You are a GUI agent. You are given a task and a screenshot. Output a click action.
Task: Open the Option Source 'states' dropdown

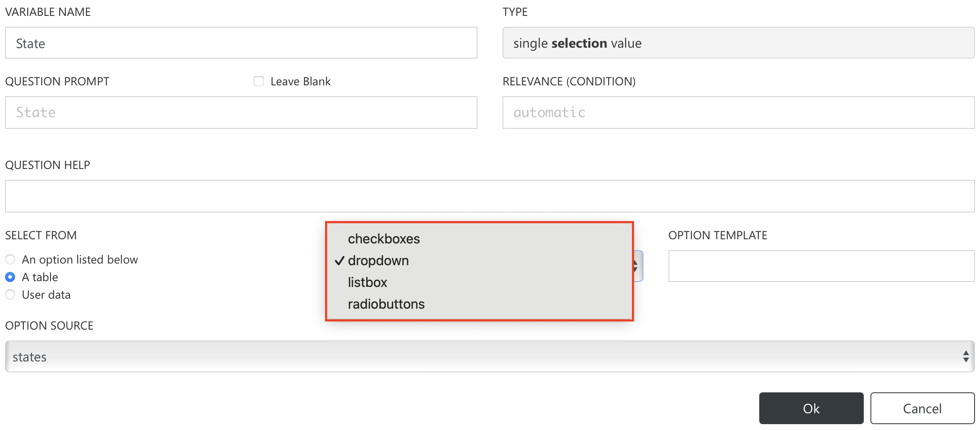(485, 357)
